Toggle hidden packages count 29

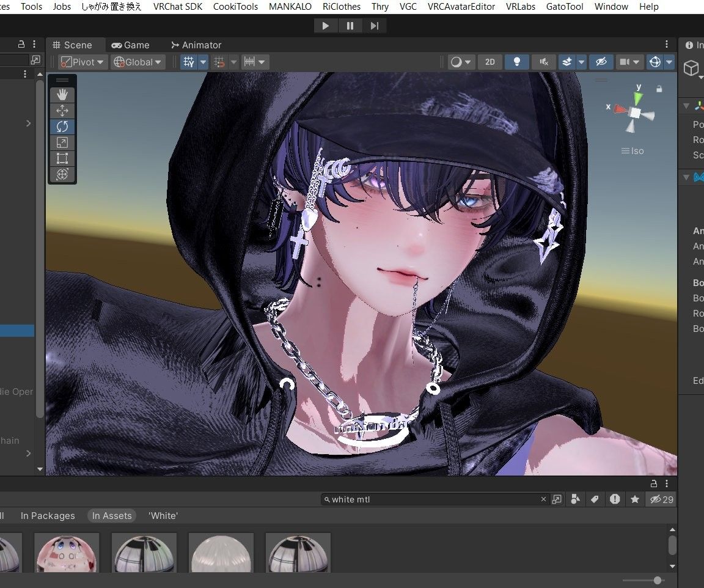coord(661,499)
